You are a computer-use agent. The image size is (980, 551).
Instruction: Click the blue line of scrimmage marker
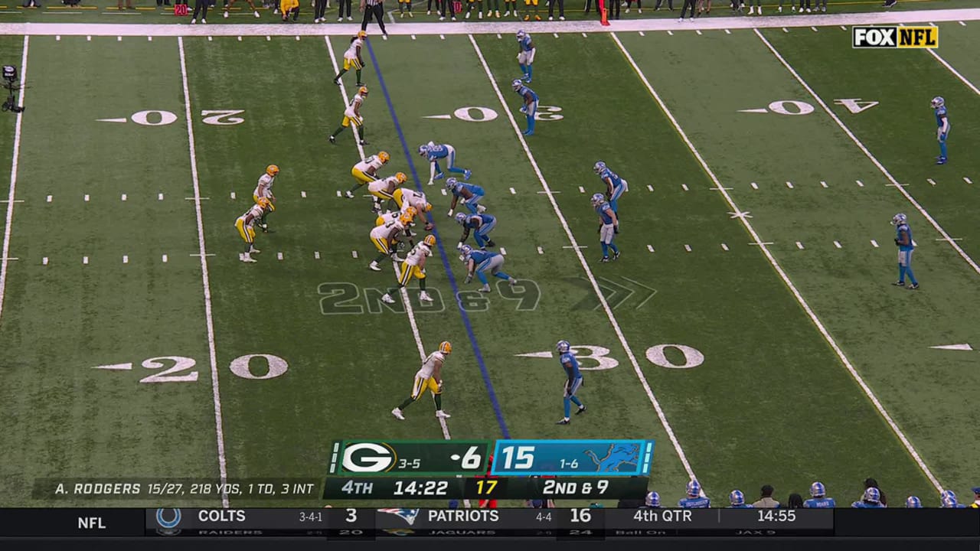tap(437, 237)
